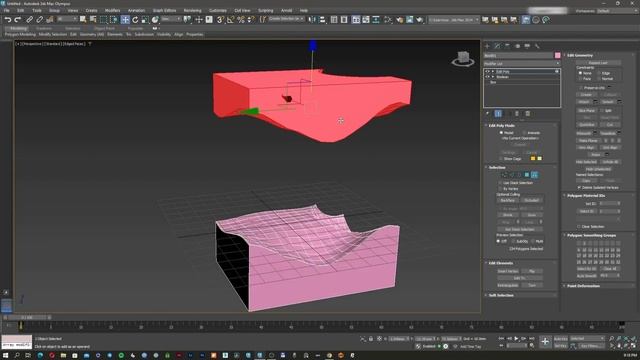Click the Repeat Last button
Screen dimensions: 640x360
pyautogui.click(x=599, y=63)
